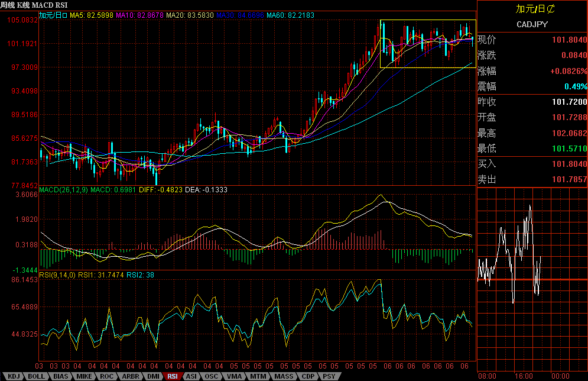Click the 00:00 intraday time label

tap(560, 376)
